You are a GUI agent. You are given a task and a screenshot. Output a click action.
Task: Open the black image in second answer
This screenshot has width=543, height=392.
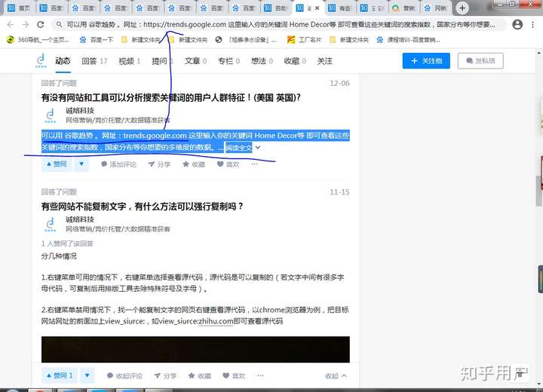195,349
